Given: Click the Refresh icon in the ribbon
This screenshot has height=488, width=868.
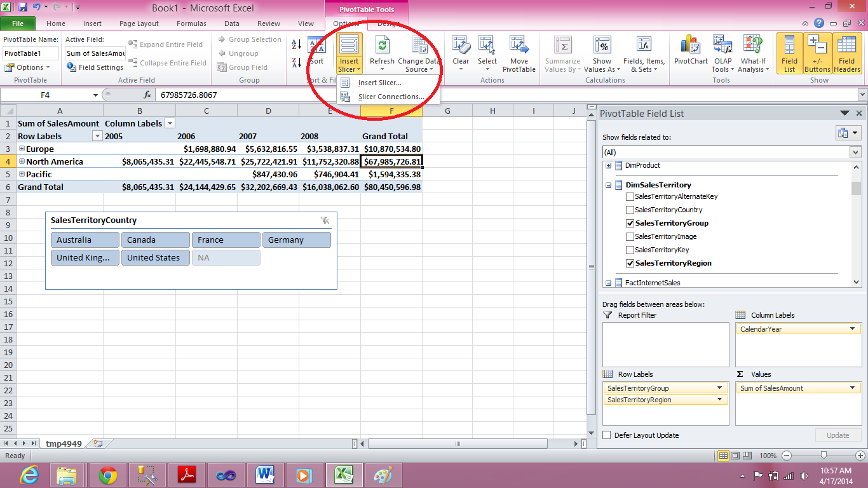Looking at the screenshot, I should 382,46.
